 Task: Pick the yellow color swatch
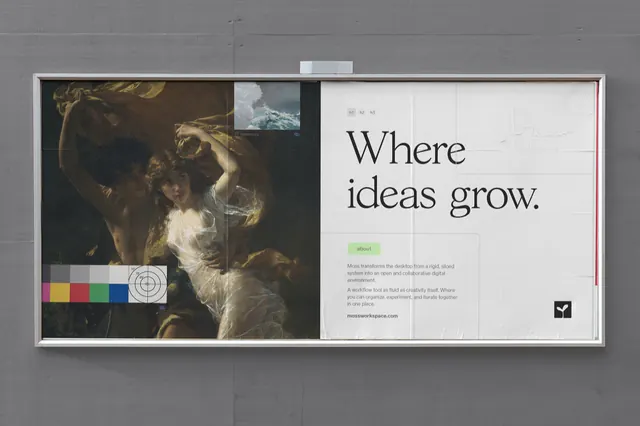pos(60,293)
